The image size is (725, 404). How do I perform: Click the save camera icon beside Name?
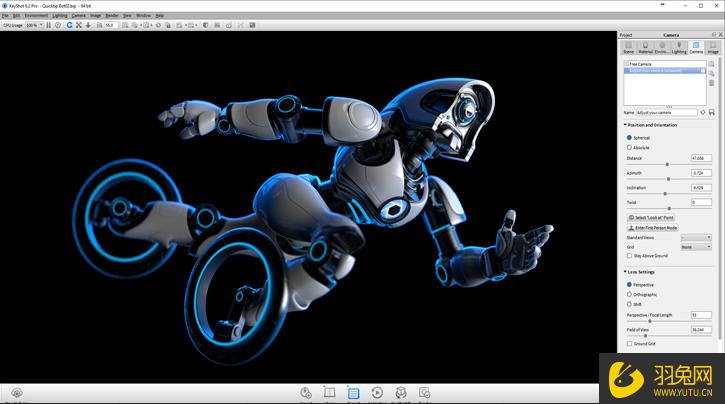click(712, 112)
